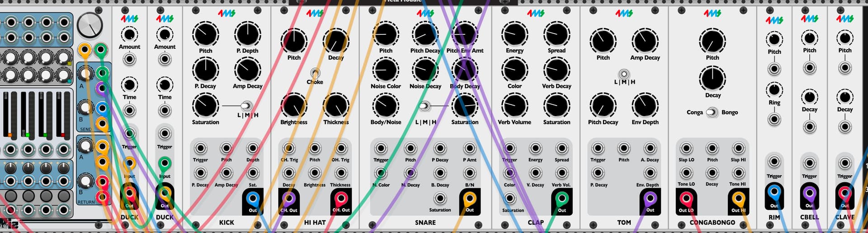
Task: Click the TOM Out jack
Action: coord(650,199)
